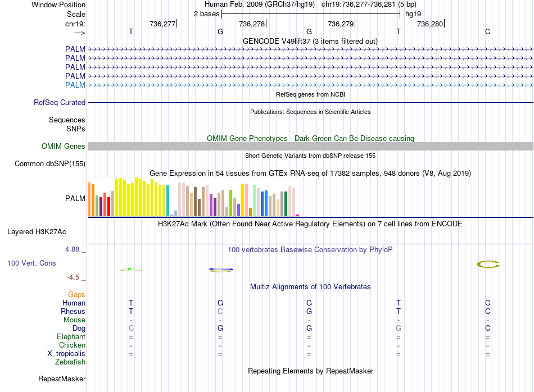Open the RepeatMasker track label
Screen dimensions: 534x392
(x=62, y=379)
